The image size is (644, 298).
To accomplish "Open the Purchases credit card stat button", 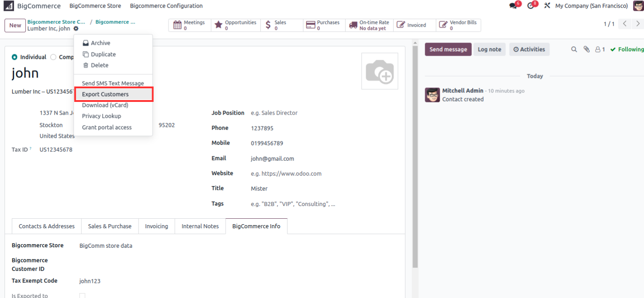I will click(x=324, y=25).
